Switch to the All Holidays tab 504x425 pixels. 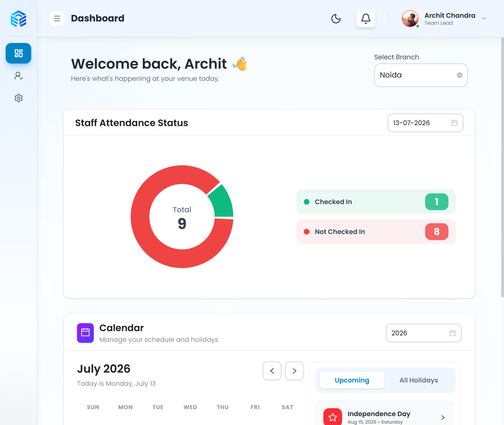click(x=419, y=380)
